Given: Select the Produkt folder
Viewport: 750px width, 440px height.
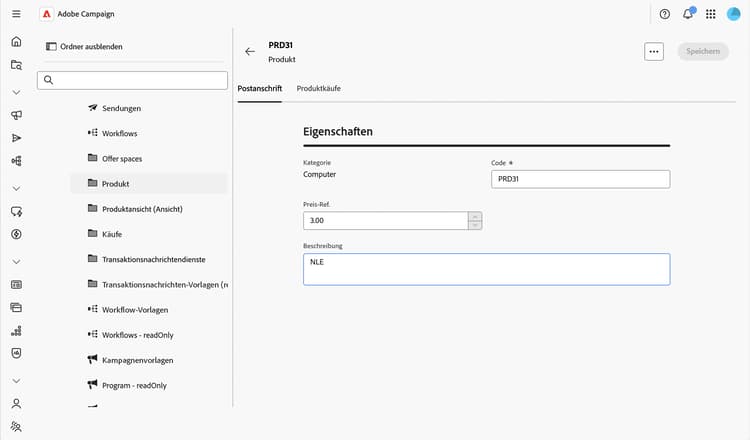Looking at the screenshot, I should point(148,184).
